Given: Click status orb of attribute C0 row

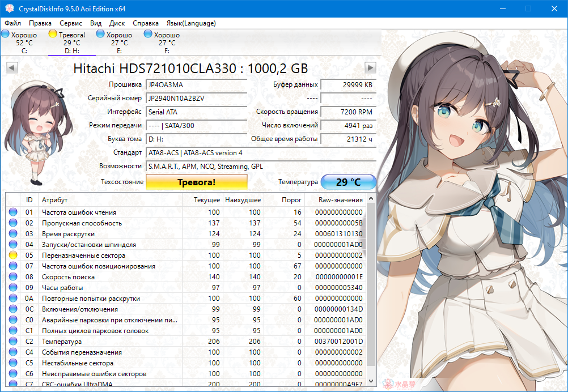Looking at the screenshot, I should [13, 319].
